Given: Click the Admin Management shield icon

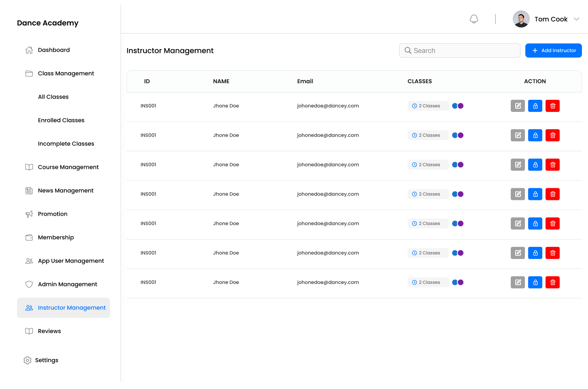Looking at the screenshot, I should pyautogui.click(x=29, y=284).
